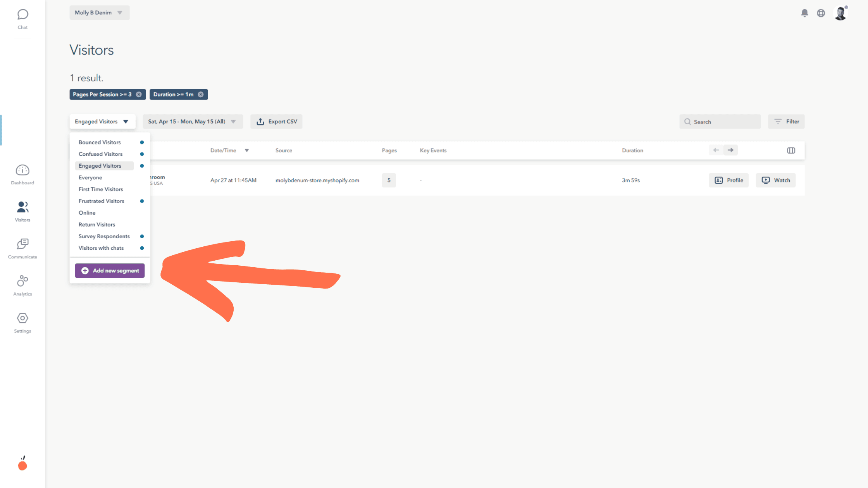Open the Chat sidebar icon
This screenshot has height=488, width=868.
click(22, 15)
